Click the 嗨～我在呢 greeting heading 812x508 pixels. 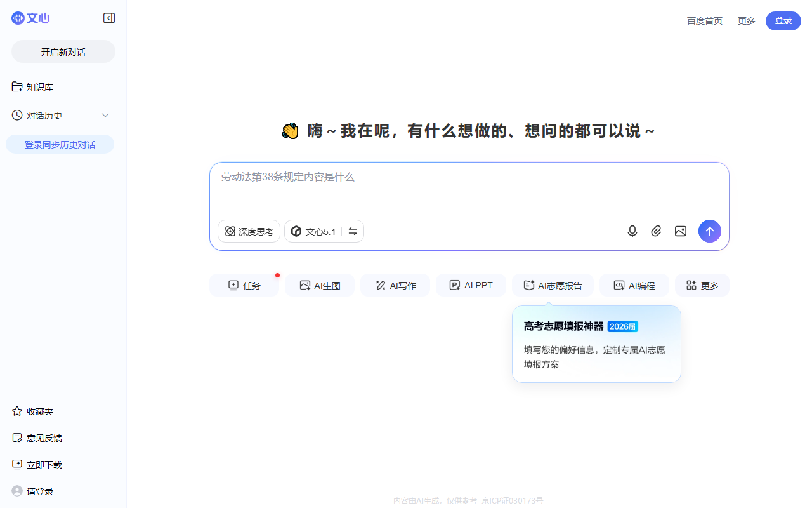tap(481, 131)
